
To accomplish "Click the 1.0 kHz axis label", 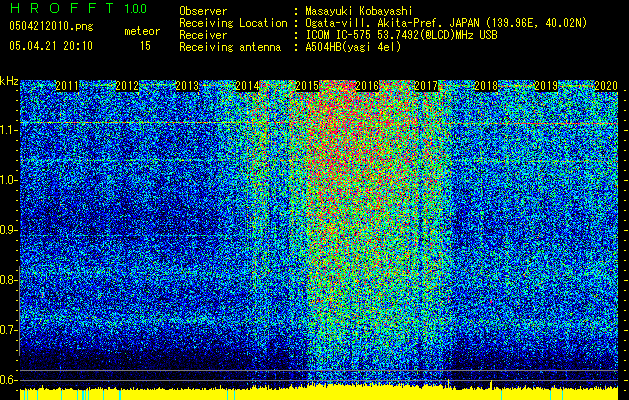I will [8, 180].
